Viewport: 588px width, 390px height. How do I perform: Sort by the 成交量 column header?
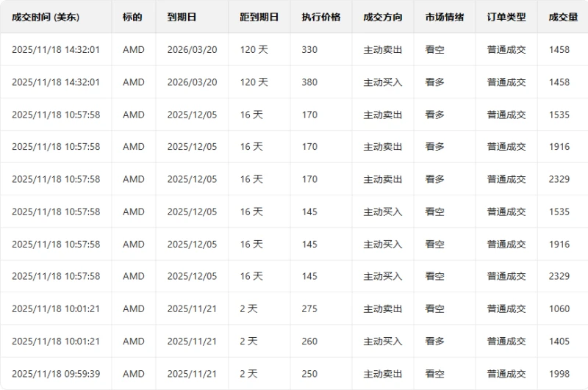pos(562,17)
